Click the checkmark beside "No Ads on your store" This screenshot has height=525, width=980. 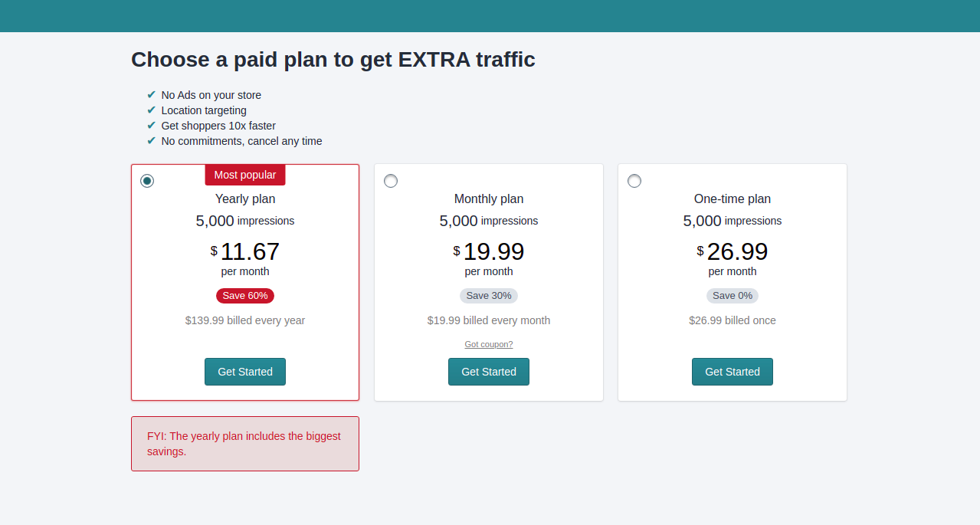[x=151, y=95]
